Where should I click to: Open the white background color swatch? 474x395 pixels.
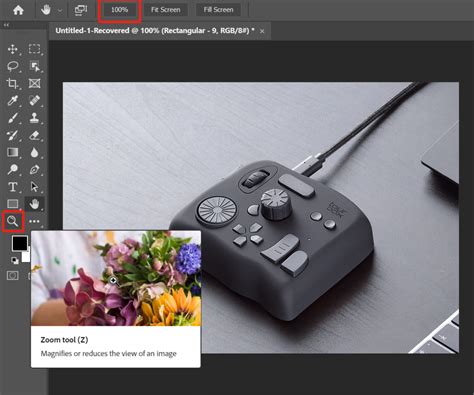pos(26,256)
